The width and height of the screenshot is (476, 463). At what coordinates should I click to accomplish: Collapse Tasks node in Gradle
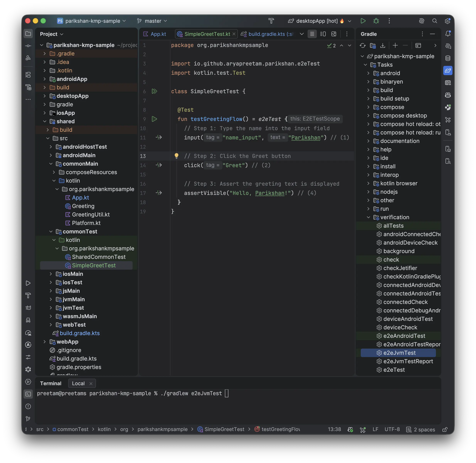pos(365,65)
